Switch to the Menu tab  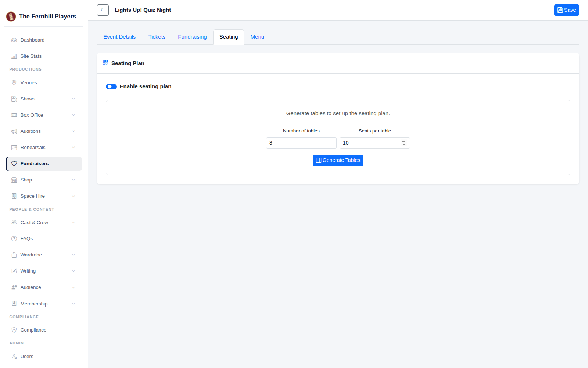[257, 37]
